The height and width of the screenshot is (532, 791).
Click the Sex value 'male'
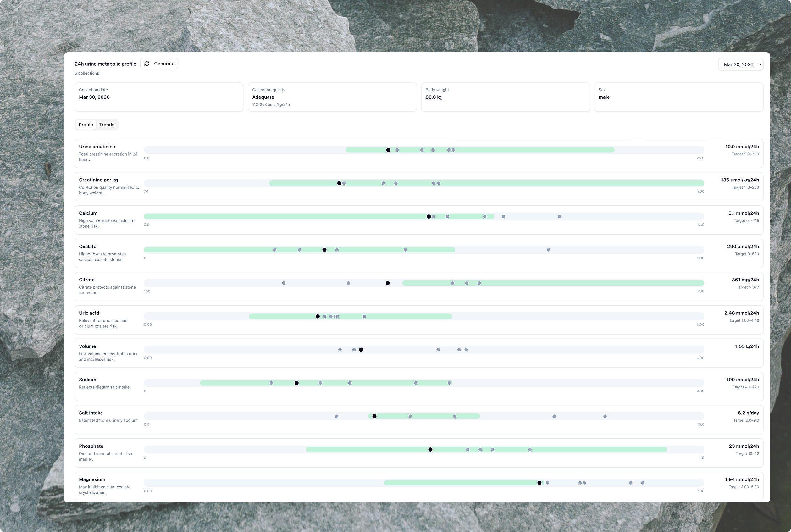[604, 97]
